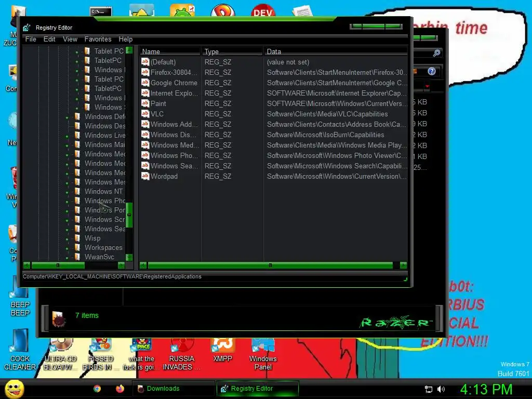
Task: Open the Favorites menu
Action: (98, 39)
